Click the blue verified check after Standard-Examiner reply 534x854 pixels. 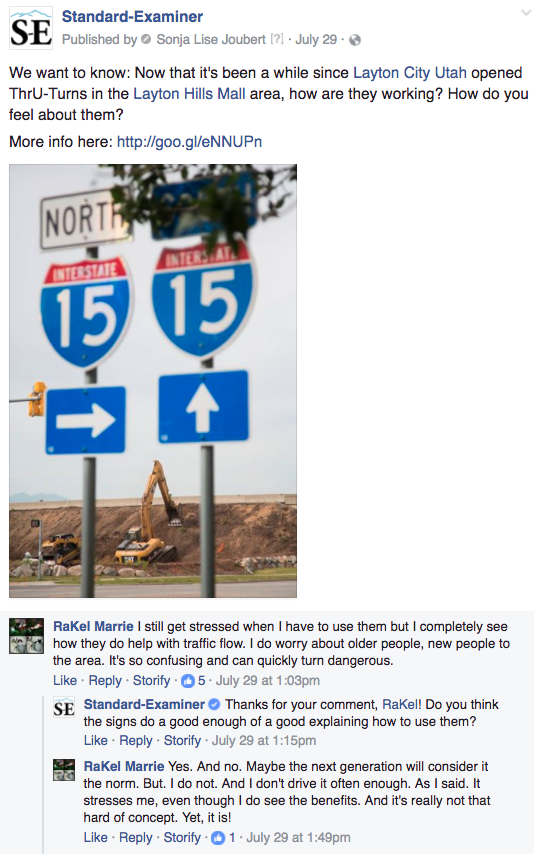coord(214,705)
